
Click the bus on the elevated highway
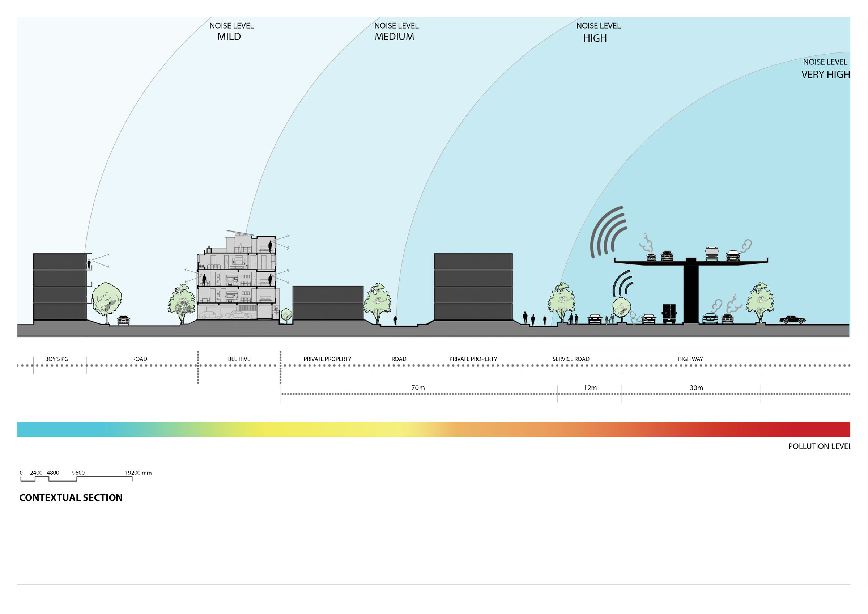(712, 254)
